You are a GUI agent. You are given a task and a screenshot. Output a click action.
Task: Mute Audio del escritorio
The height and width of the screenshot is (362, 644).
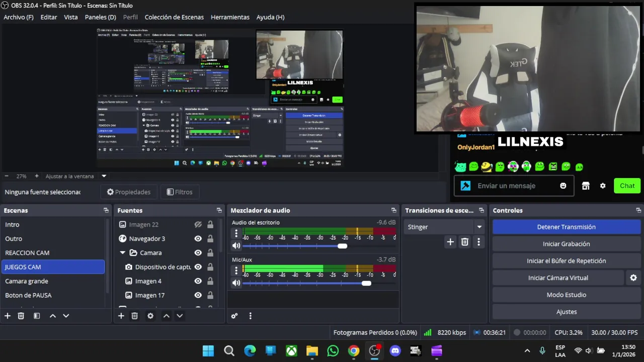click(x=236, y=246)
